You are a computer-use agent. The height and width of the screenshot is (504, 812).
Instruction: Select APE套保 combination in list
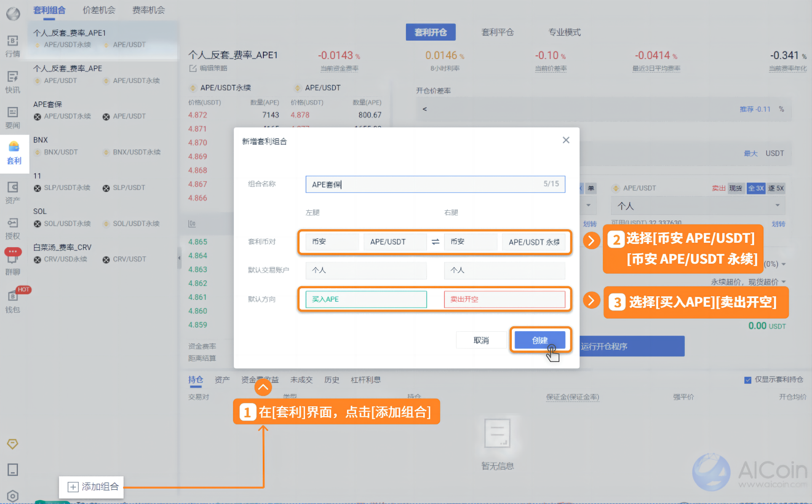(x=103, y=110)
